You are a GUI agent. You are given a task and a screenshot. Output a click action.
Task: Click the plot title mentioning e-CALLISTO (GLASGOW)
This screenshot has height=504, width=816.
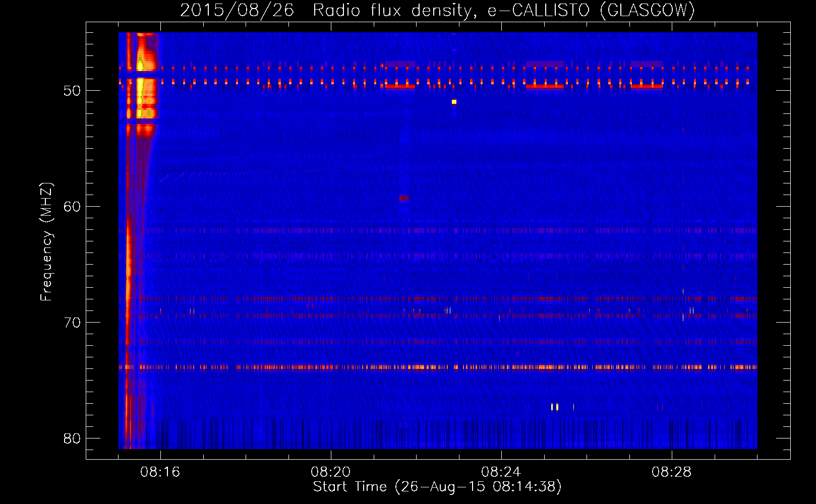(x=437, y=10)
